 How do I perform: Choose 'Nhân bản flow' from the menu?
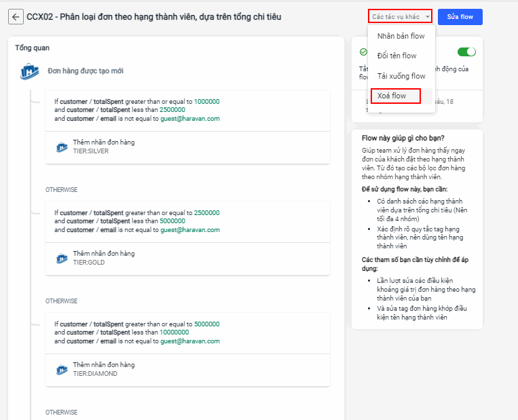pos(401,36)
